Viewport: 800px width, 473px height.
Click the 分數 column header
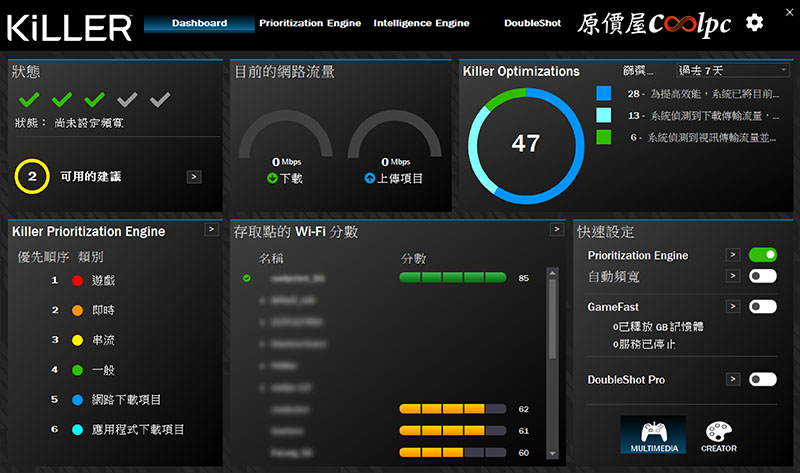[413, 259]
